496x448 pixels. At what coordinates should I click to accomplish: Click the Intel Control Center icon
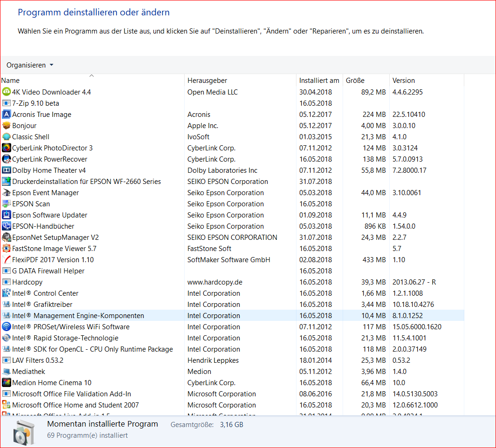point(7,293)
